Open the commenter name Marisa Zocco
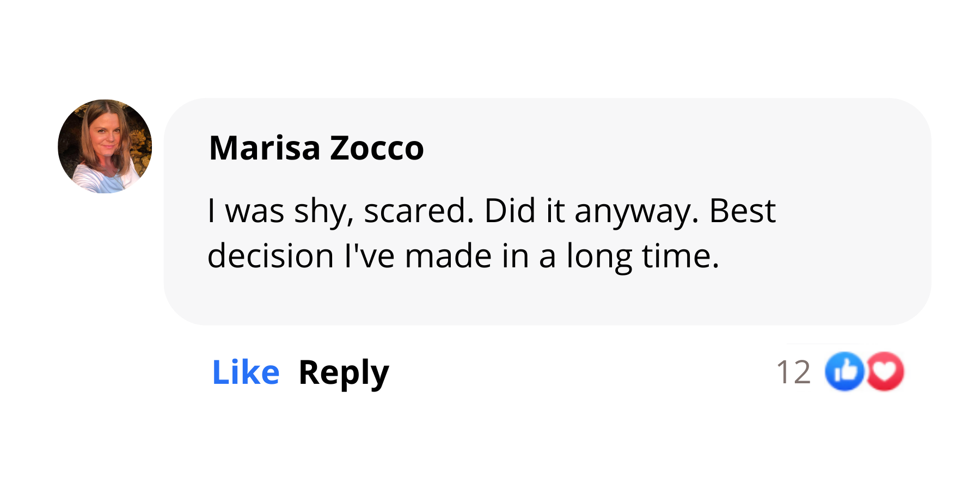Viewport: 980px width, 490px height. point(316,148)
